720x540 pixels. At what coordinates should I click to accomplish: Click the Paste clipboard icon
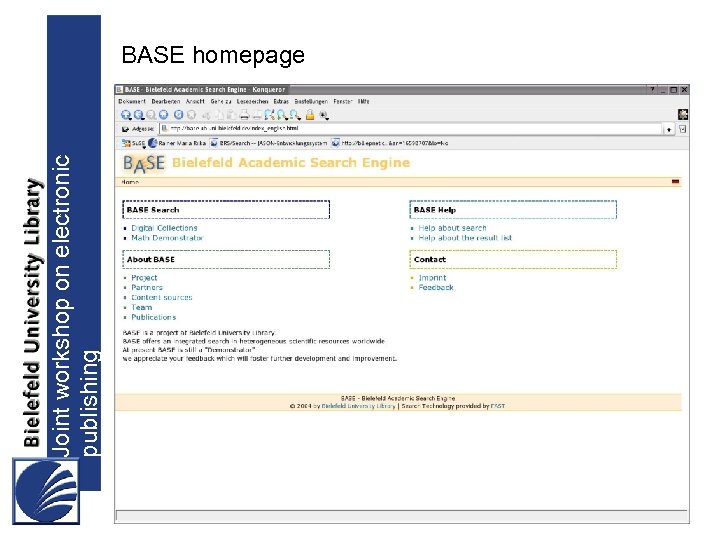coord(232,115)
